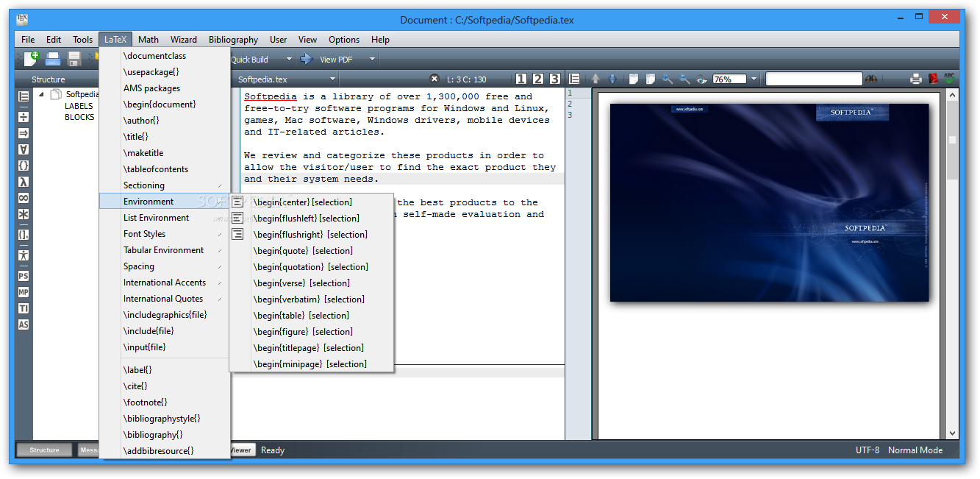Open the relation symbols panel (division icon)
The image size is (980, 479).
24,117
